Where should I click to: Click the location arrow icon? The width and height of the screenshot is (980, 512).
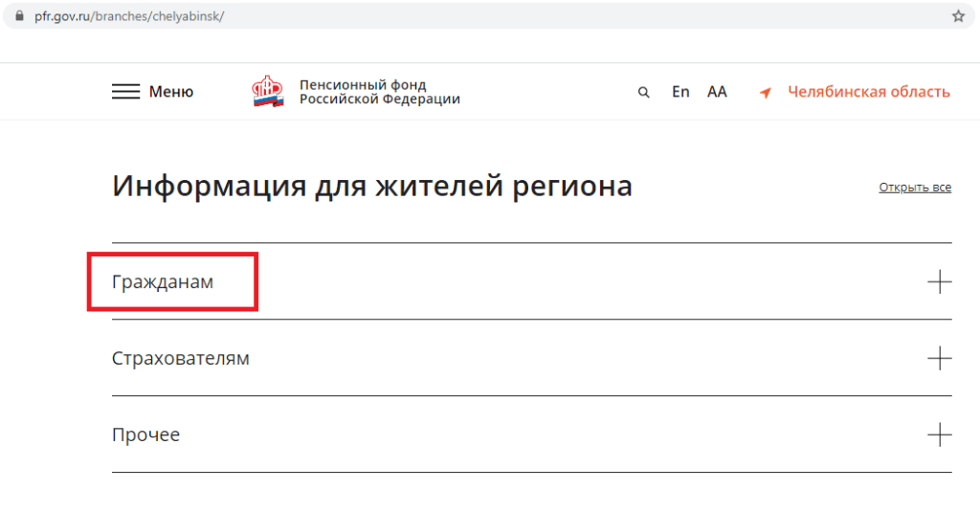click(x=766, y=93)
